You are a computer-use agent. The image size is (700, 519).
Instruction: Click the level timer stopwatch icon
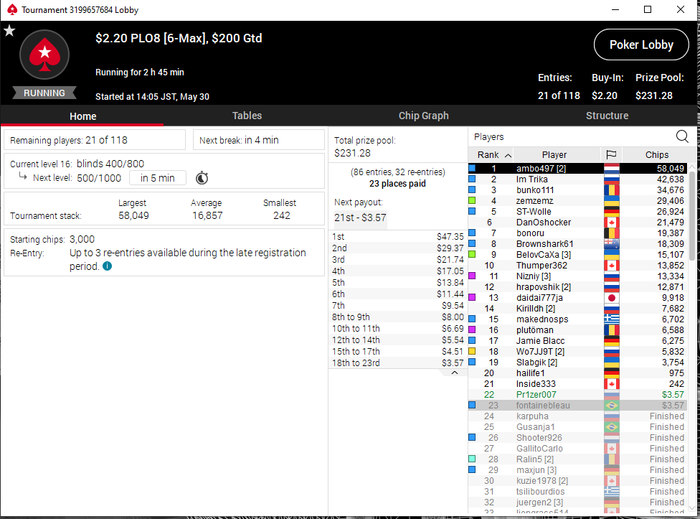pyautogui.click(x=202, y=178)
